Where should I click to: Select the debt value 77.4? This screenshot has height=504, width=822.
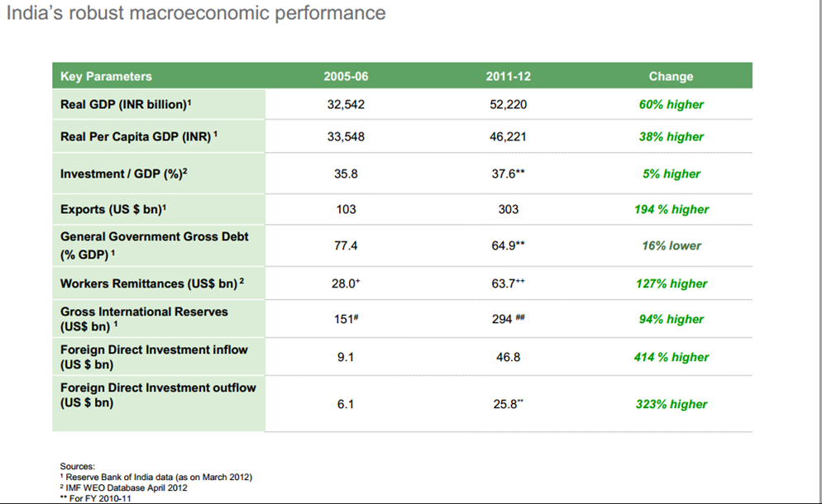[x=346, y=245]
